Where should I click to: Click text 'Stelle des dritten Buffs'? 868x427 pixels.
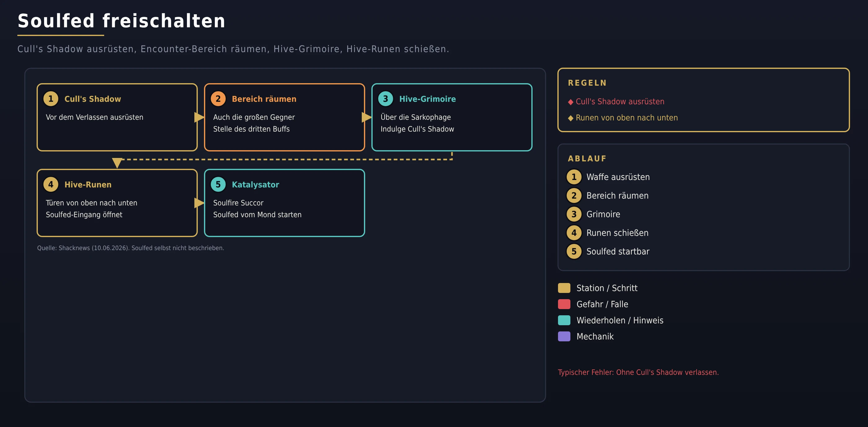251,129
